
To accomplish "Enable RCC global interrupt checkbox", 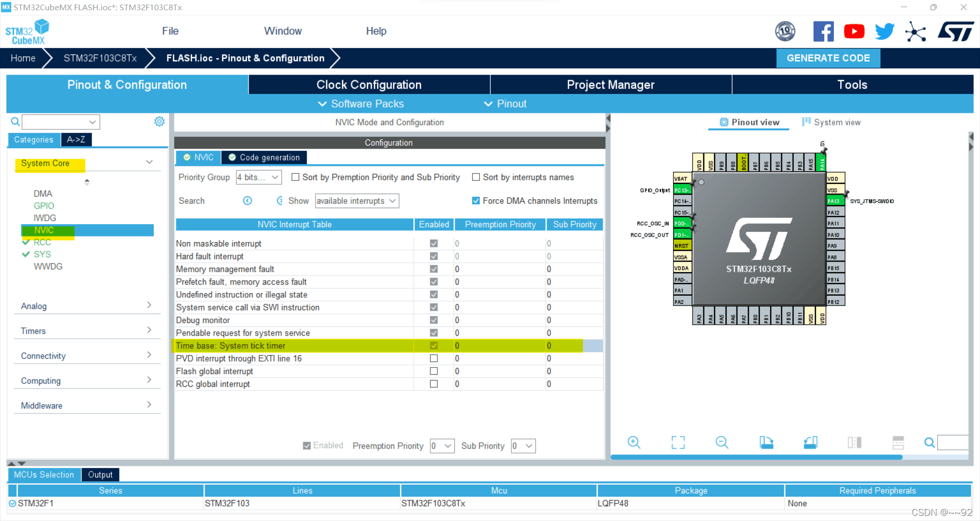I will point(434,384).
